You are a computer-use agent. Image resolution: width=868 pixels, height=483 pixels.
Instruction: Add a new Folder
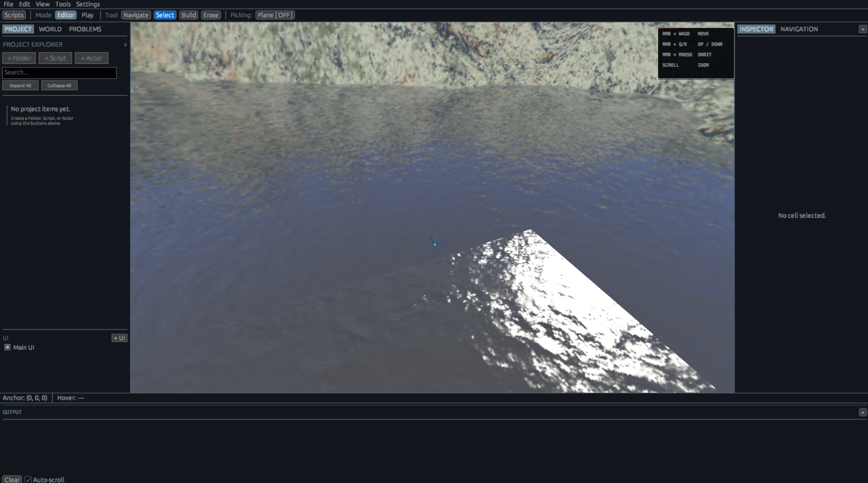tap(19, 58)
